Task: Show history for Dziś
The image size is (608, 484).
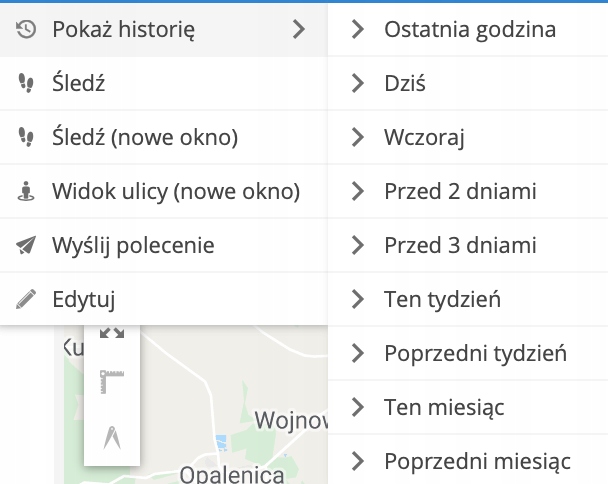Action: 468,83
